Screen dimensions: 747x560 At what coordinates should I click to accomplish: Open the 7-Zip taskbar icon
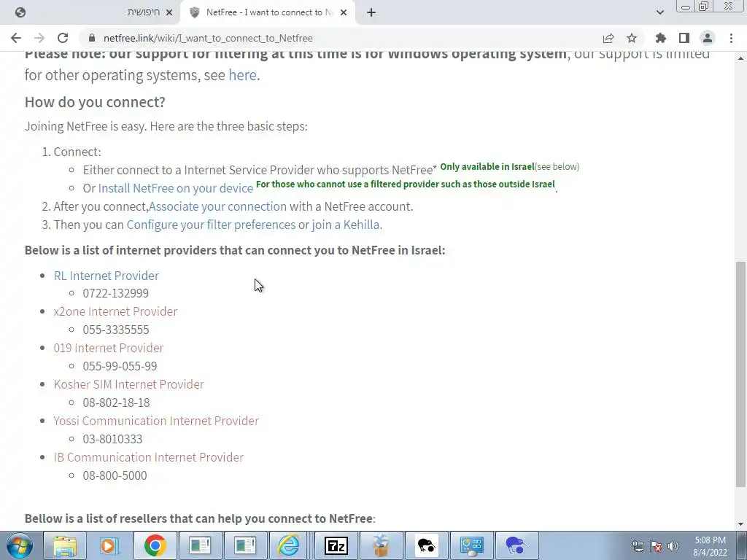[x=336, y=545]
